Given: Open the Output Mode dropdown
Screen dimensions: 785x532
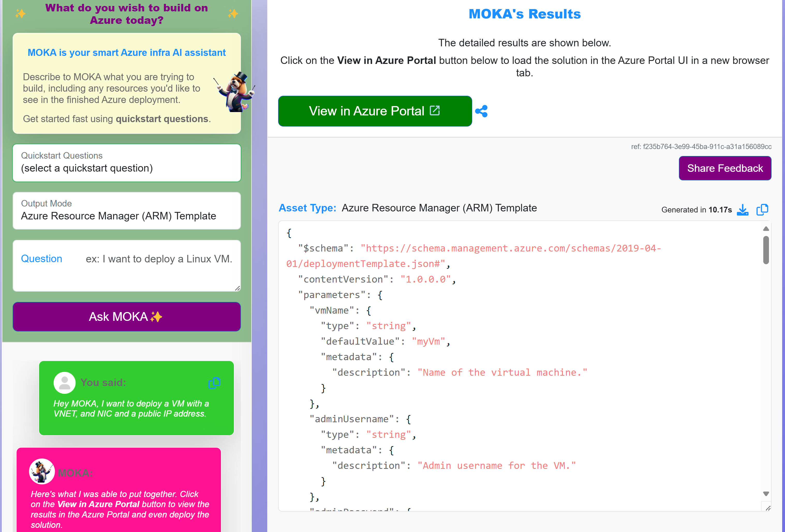Looking at the screenshot, I should tap(127, 211).
